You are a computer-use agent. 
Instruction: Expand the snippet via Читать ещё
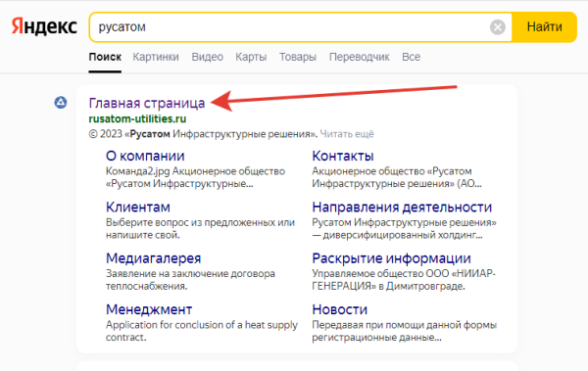(x=347, y=134)
